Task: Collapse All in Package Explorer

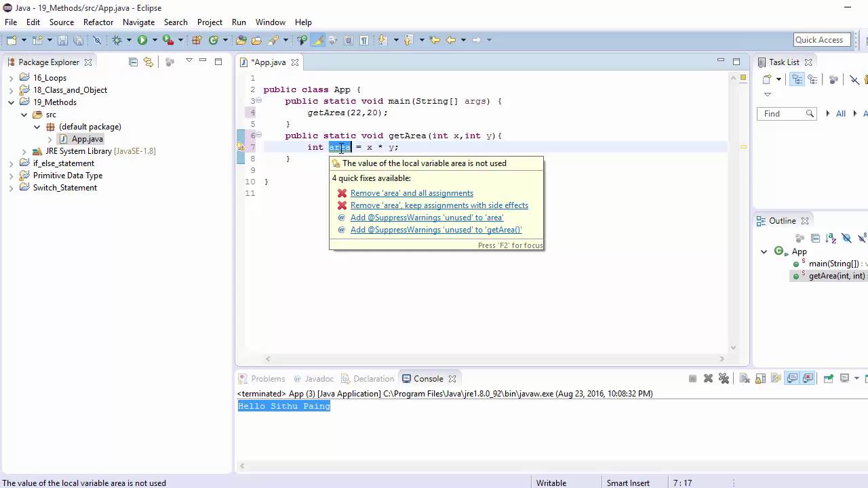Action: [x=133, y=62]
